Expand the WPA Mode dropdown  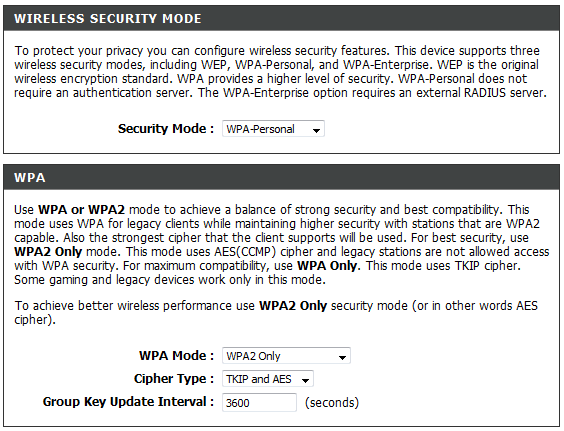[x=286, y=356]
